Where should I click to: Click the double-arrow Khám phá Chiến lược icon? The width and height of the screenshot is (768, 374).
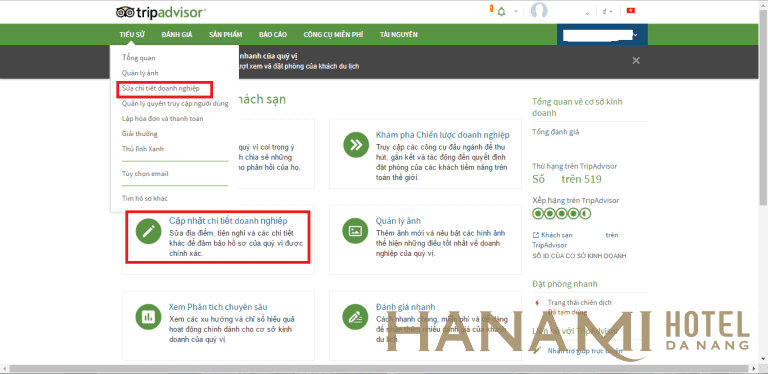[356, 145]
